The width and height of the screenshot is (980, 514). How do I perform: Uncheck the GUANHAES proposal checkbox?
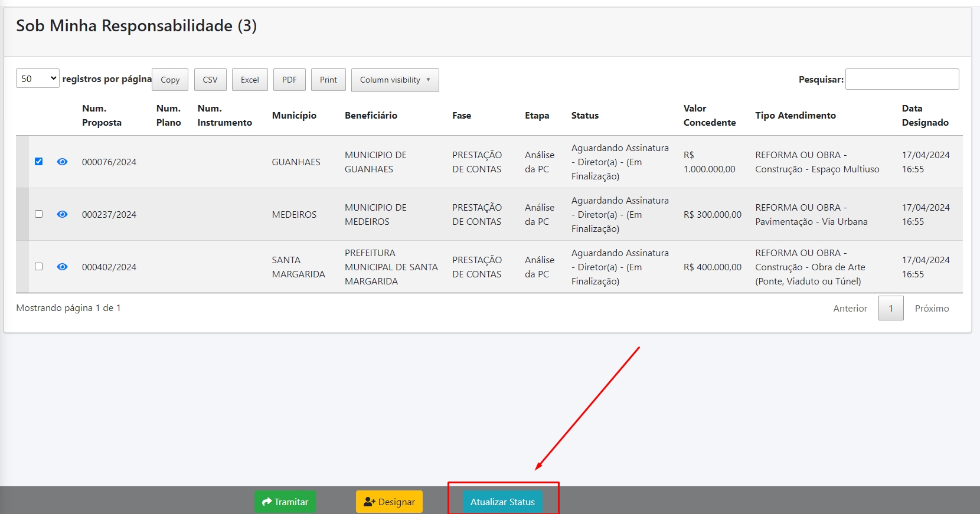pos(38,162)
